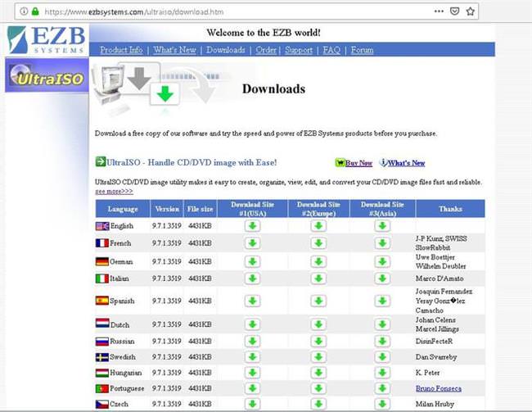Download Dutch version from Europe site
This screenshot has width=532, height=412.
318,324
